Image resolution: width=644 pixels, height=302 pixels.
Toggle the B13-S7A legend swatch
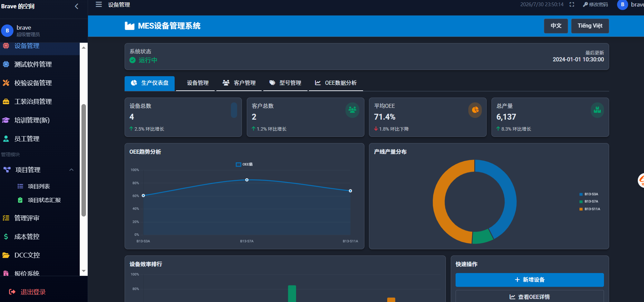click(x=581, y=202)
